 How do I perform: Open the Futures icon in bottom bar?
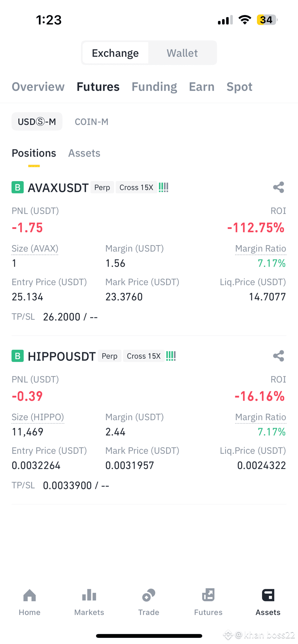208,595
